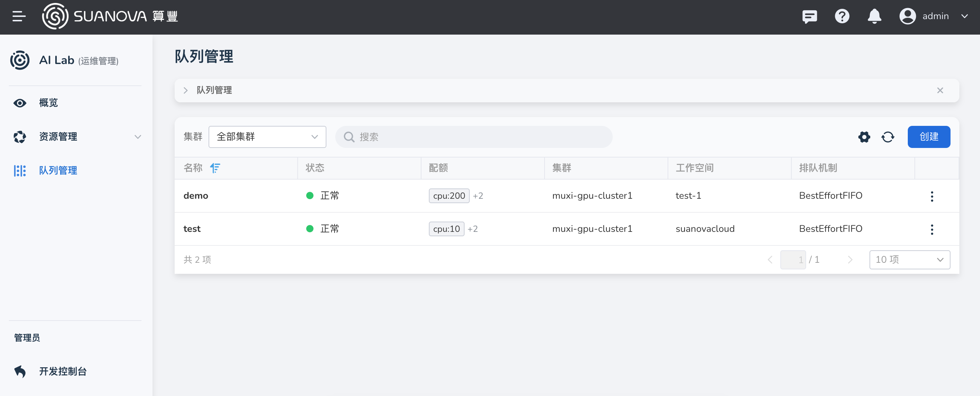Open the 10 项 page size dropdown
The image size is (980, 396).
pyautogui.click(x=910, y=260)
